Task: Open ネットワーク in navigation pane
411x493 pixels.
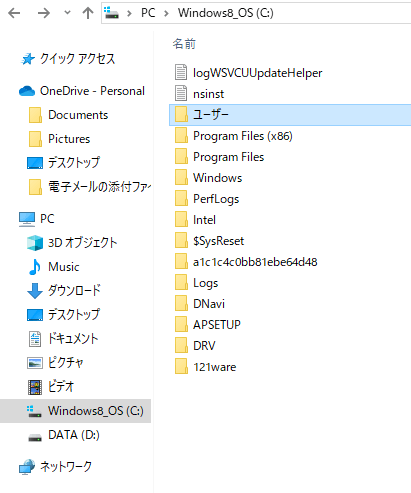Action: (66, 467)
